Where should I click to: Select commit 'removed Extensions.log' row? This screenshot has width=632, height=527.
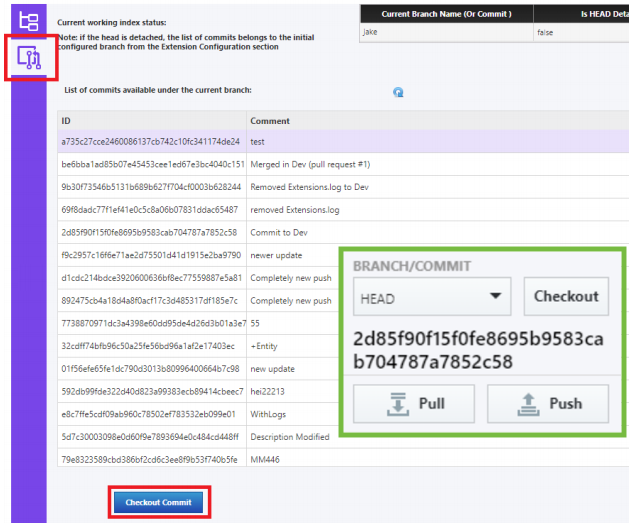(343, 210)
